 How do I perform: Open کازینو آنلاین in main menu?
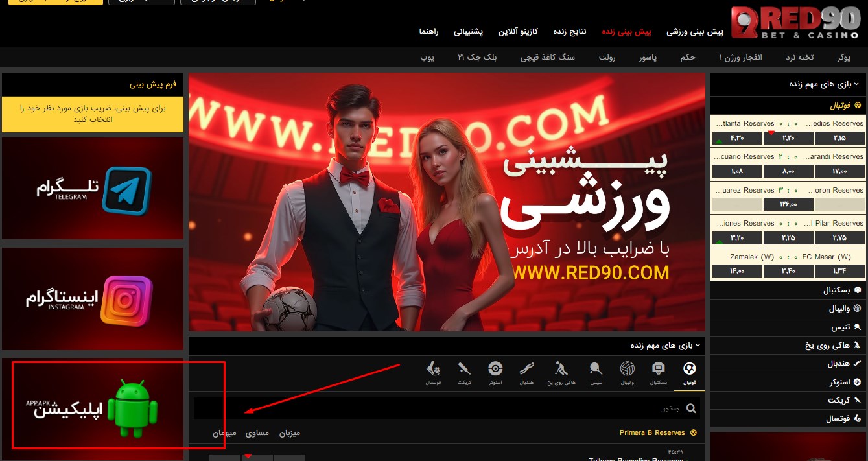[518, 32]
